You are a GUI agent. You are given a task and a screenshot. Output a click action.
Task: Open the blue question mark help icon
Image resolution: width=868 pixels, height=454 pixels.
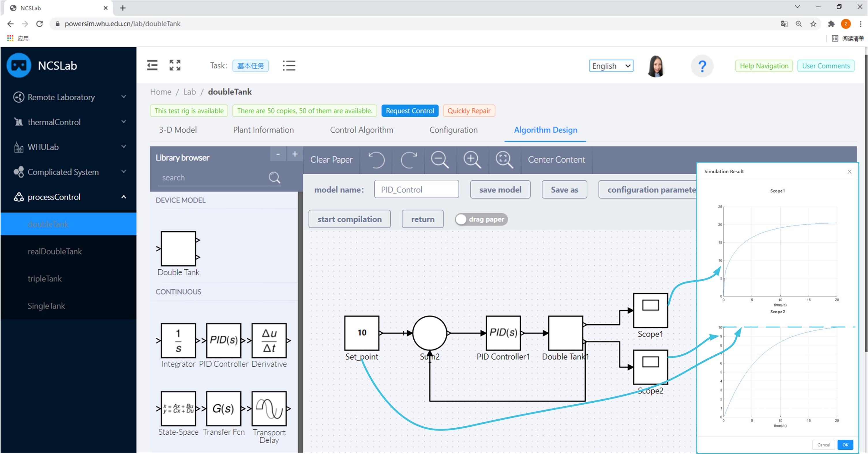(702, 66)
